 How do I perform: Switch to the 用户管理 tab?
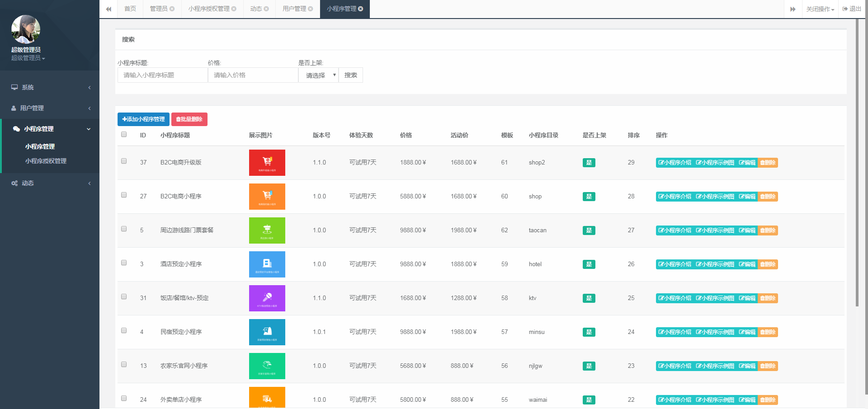[294, 9]
